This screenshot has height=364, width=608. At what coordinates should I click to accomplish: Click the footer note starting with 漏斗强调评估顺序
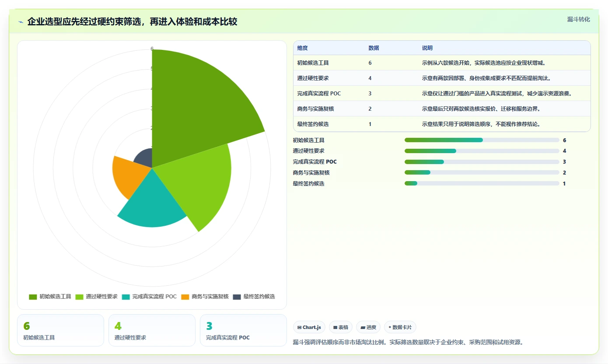point(408,342)
